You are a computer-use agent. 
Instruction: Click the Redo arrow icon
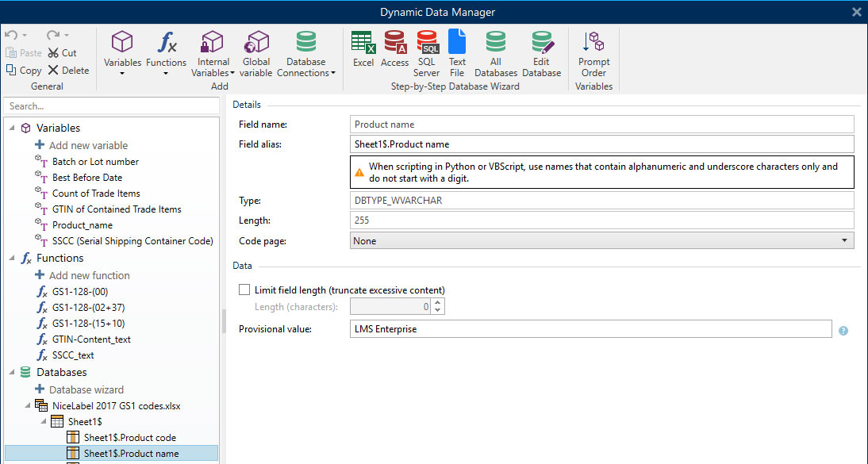click(x=52, y=35)
